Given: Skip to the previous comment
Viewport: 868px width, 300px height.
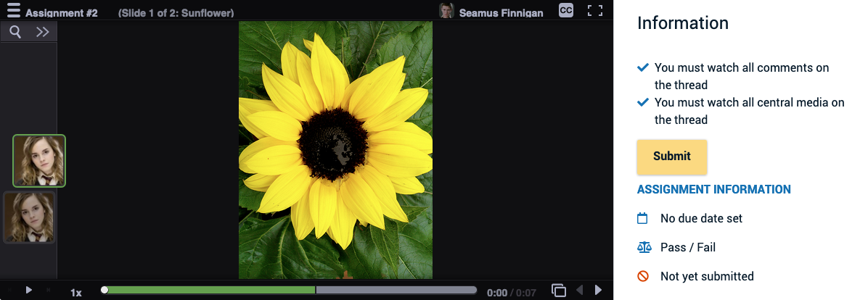Looking at the screenshot, I should [9, 290].
